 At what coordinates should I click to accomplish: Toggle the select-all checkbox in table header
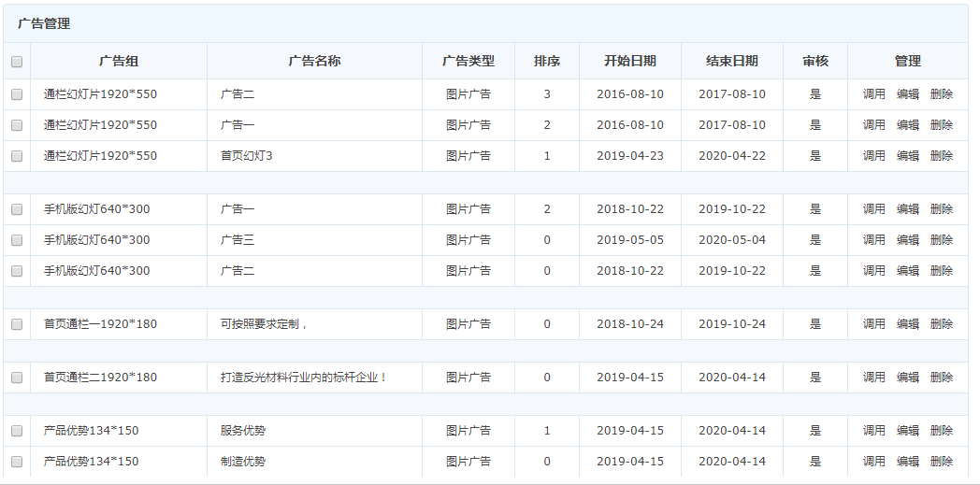(17, 62)
